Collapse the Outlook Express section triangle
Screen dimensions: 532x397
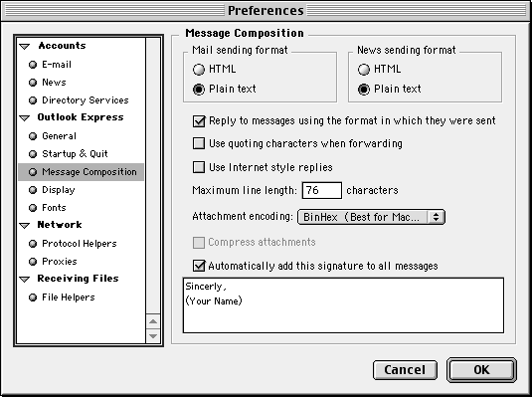[25, 118]
